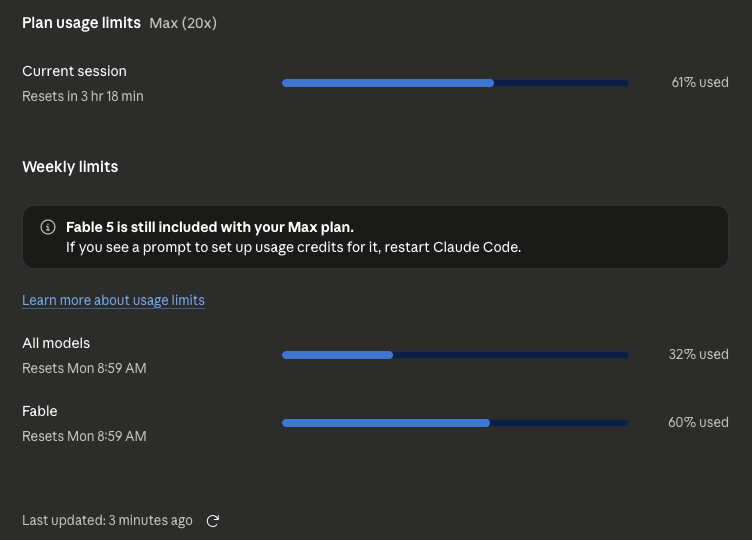Click the info icon in Fable banner
Screen dimensions: 752x540
pyautogui.click(x=48, y=227)
